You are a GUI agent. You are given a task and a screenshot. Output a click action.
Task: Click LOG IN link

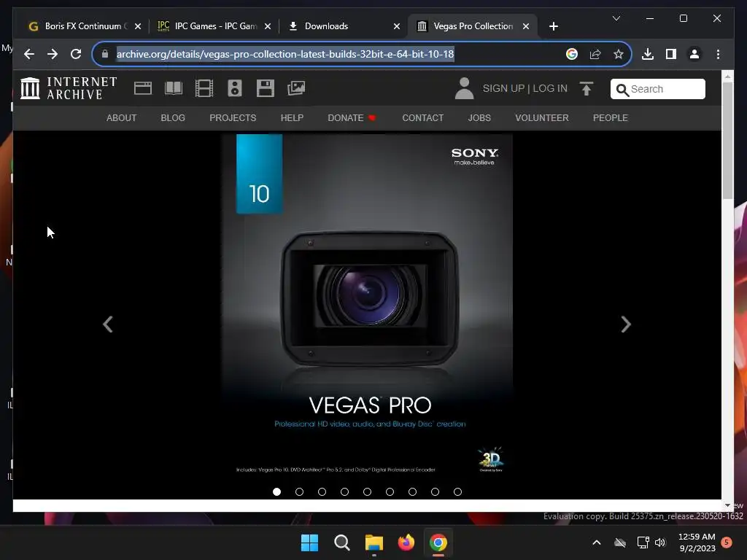coord(550,88)
